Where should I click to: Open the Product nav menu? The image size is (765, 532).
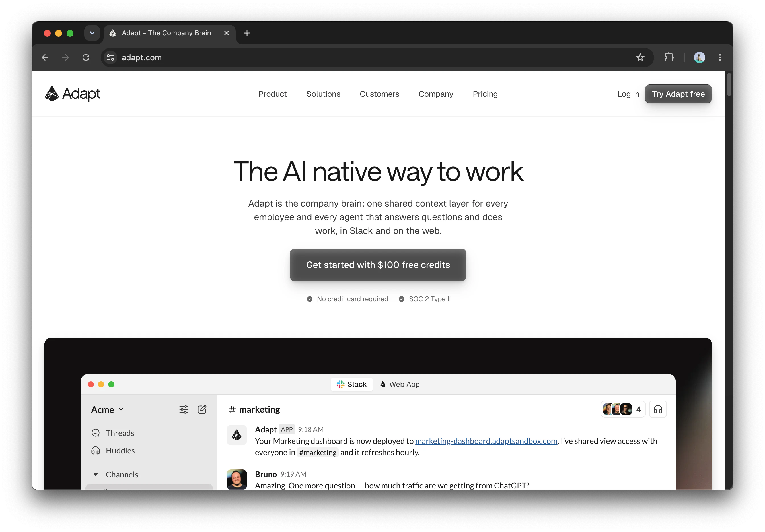273,94
